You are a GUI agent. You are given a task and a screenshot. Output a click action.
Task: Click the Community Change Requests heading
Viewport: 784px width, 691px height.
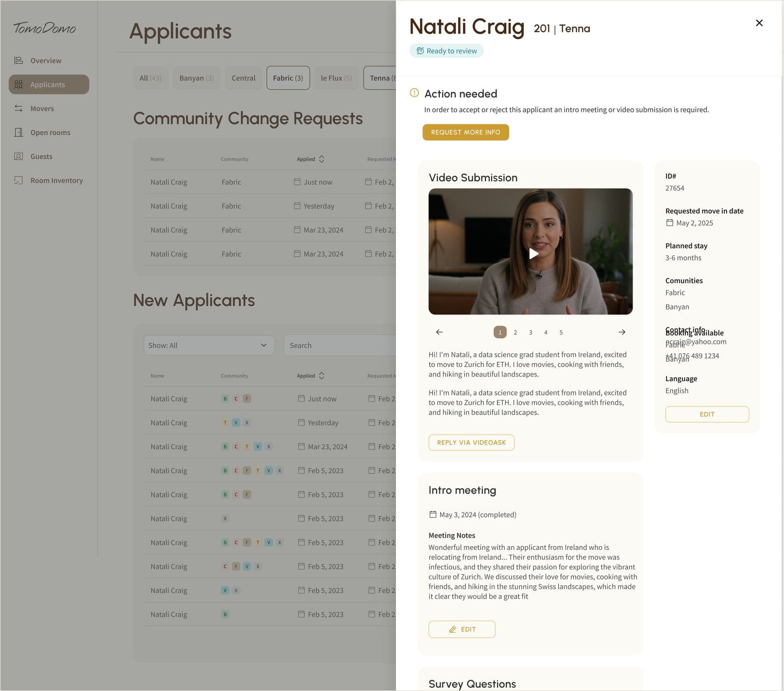(x=248, y=118)
